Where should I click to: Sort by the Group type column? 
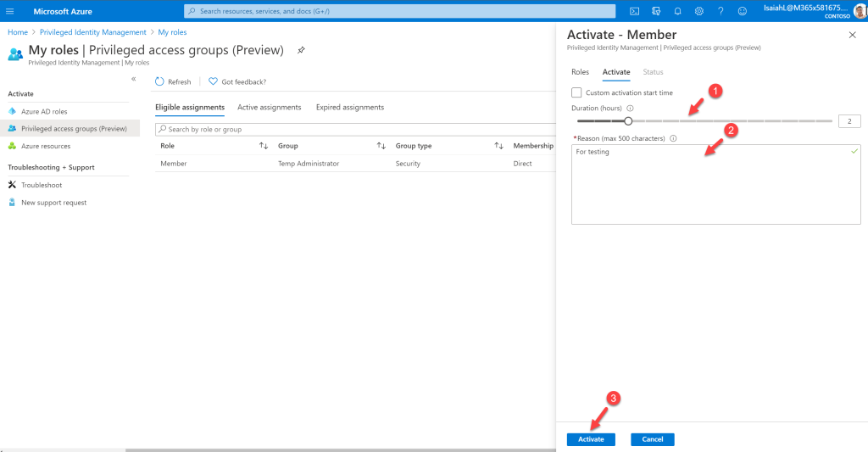point(498,146)
